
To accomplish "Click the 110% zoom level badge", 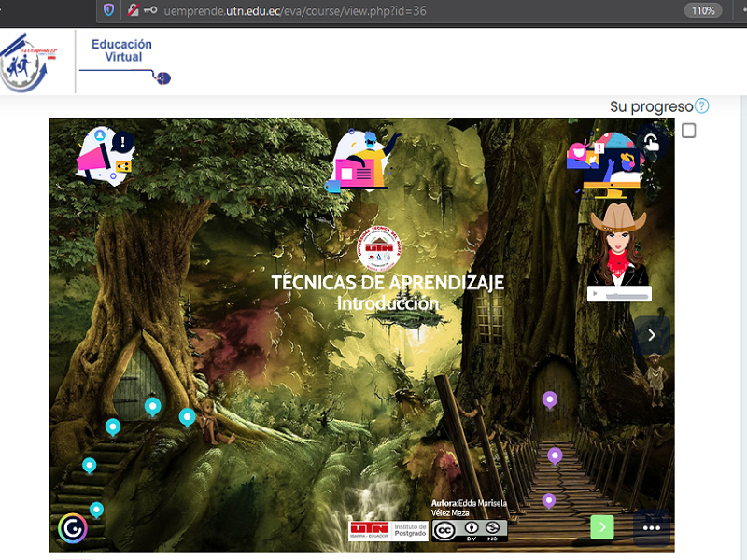I will (x=703, y=10).
